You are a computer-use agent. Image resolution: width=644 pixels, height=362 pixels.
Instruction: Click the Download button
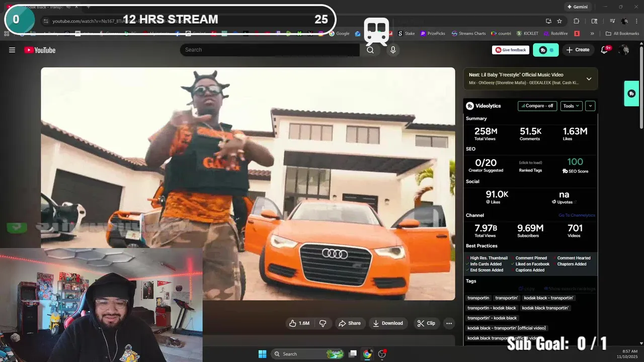387,323
